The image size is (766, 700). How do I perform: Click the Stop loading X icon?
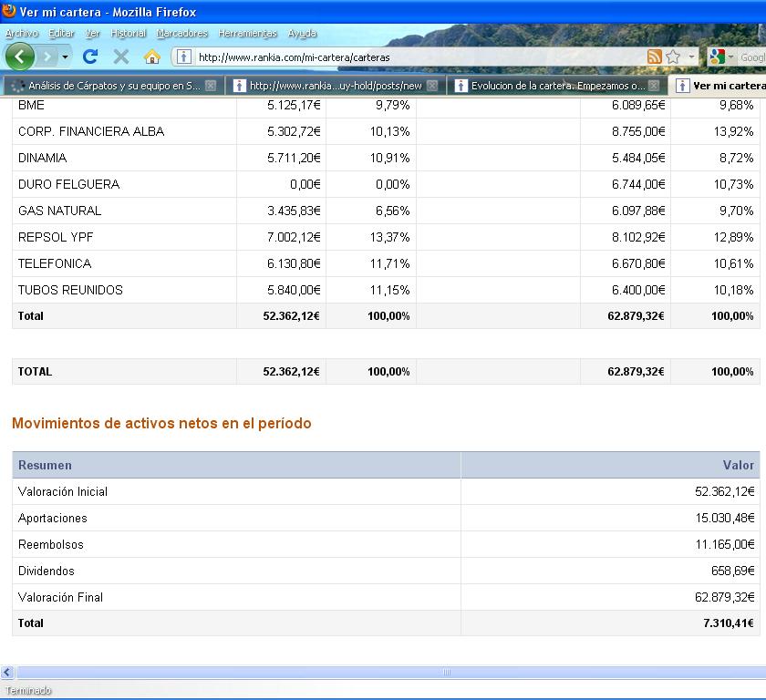click(x=121, y=57)
